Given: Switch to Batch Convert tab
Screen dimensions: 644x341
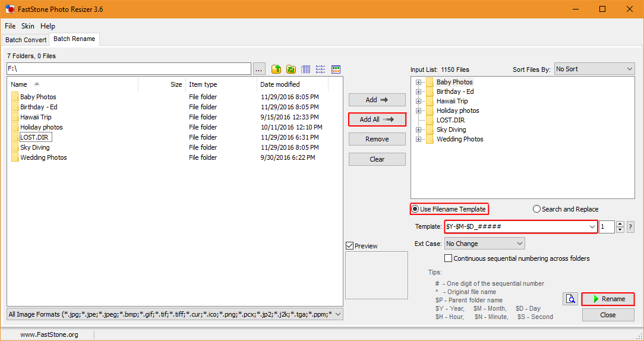Looking at the screenshot, I should (x=26, y=40).
